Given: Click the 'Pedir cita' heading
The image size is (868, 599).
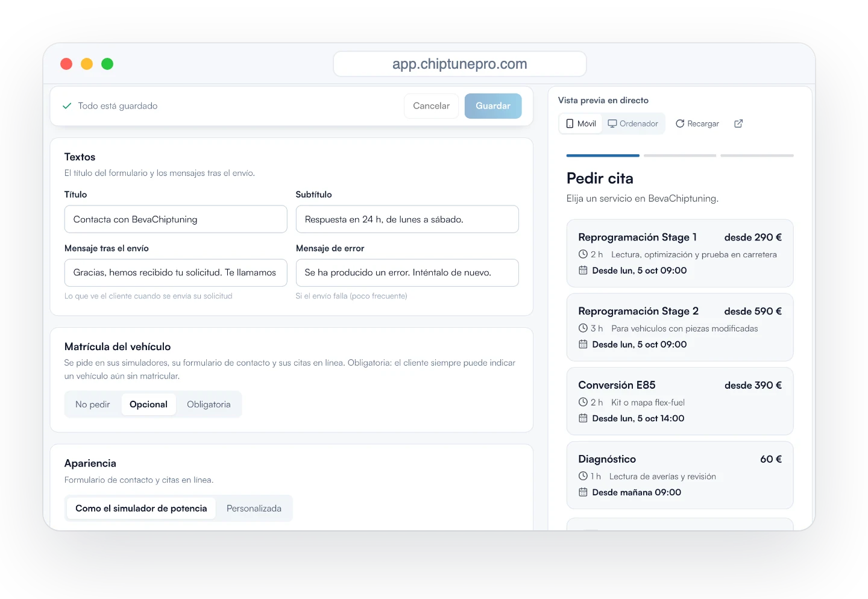Looking at the screenshot, I should point(600,178).
